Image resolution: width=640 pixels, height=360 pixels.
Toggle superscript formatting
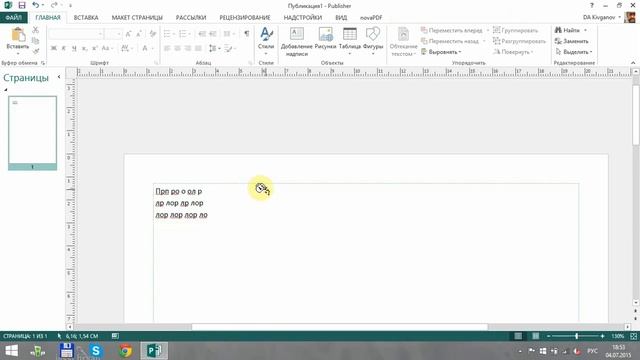pos(94,48)
